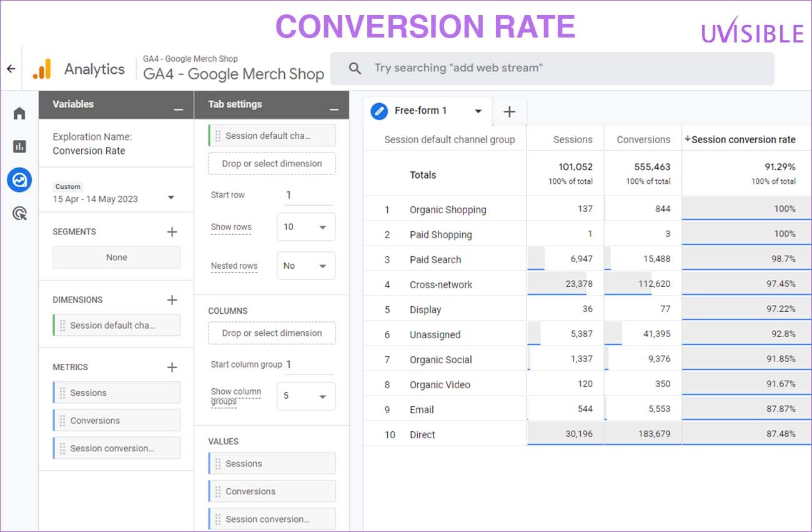Click the Totals row label
Screen dimensions: 812x532
423,175
